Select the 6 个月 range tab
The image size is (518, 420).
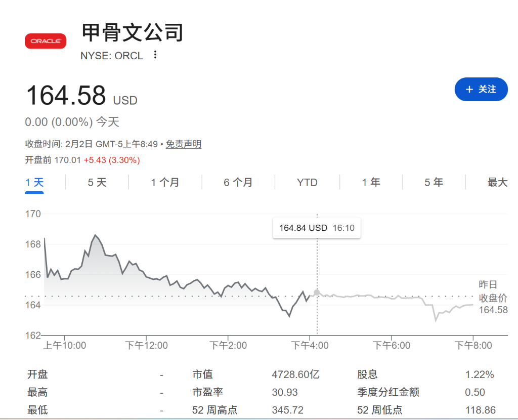(x=238, y=182)
